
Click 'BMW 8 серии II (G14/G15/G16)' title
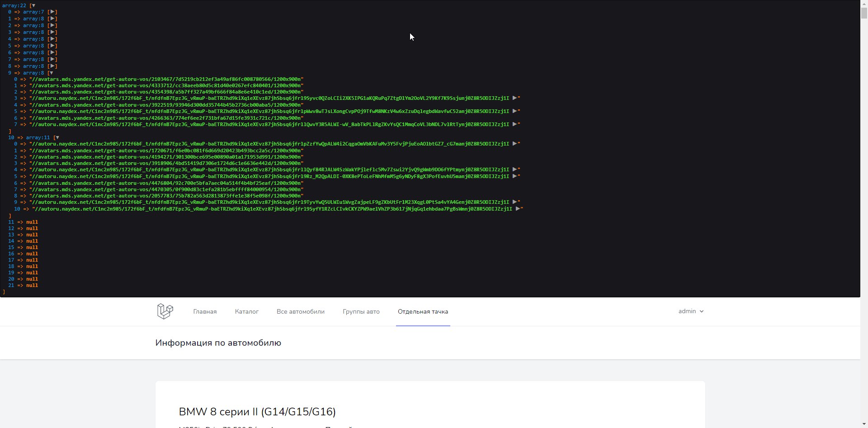[x=257, y=412]
